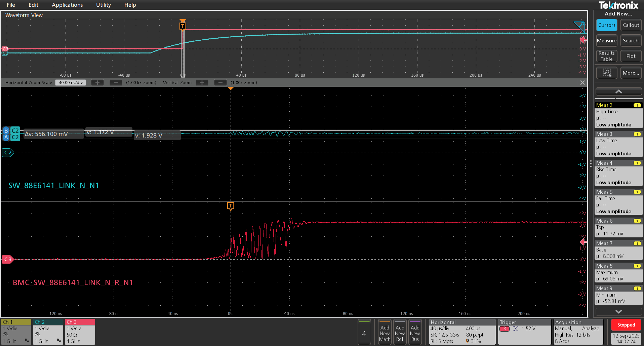Select the Meas 7 Base badge

(x=618, y=250)
